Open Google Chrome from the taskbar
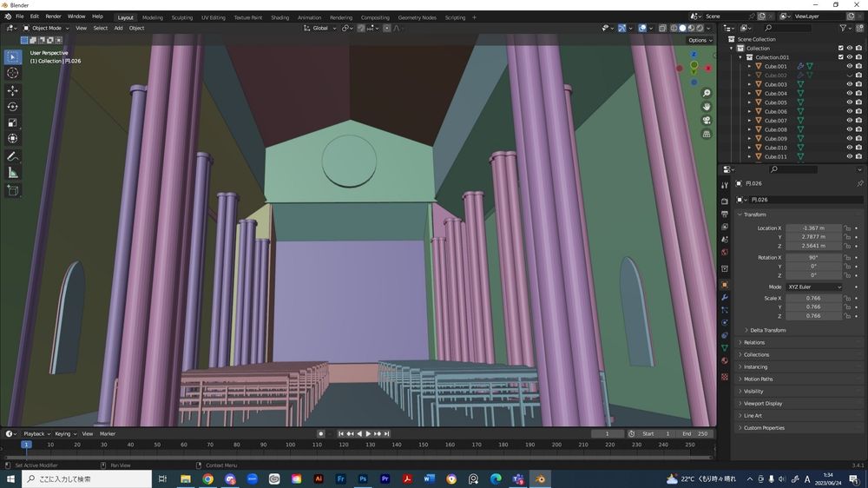This screenshot has width=868, height=488. click(x=207, y=478)
